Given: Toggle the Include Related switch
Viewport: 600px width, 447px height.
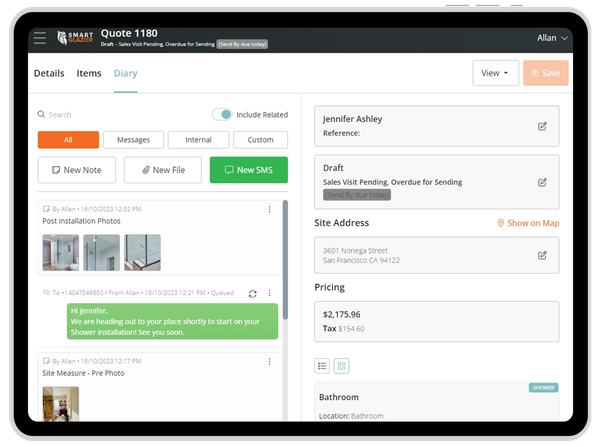Looking at the screenshot, I should point(222,114).
